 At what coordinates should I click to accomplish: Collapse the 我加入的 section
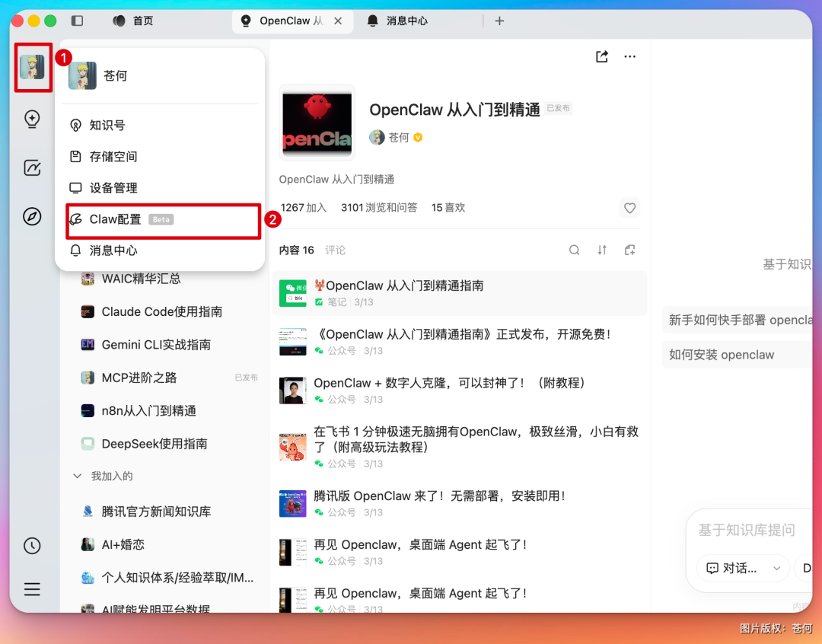click(x=77, y=475)
